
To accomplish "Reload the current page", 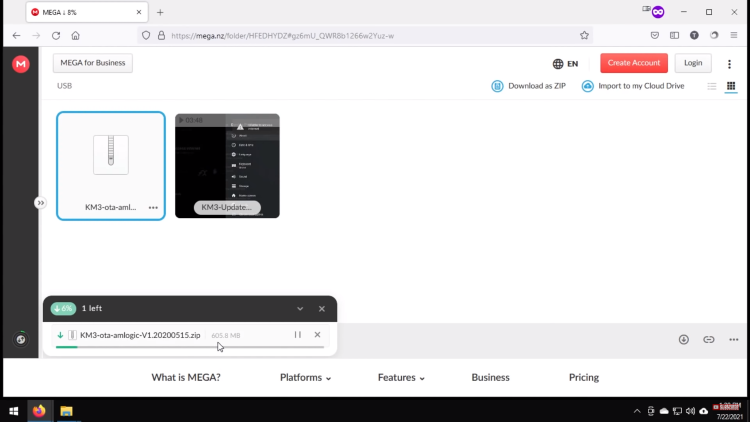I will [56, 35].
